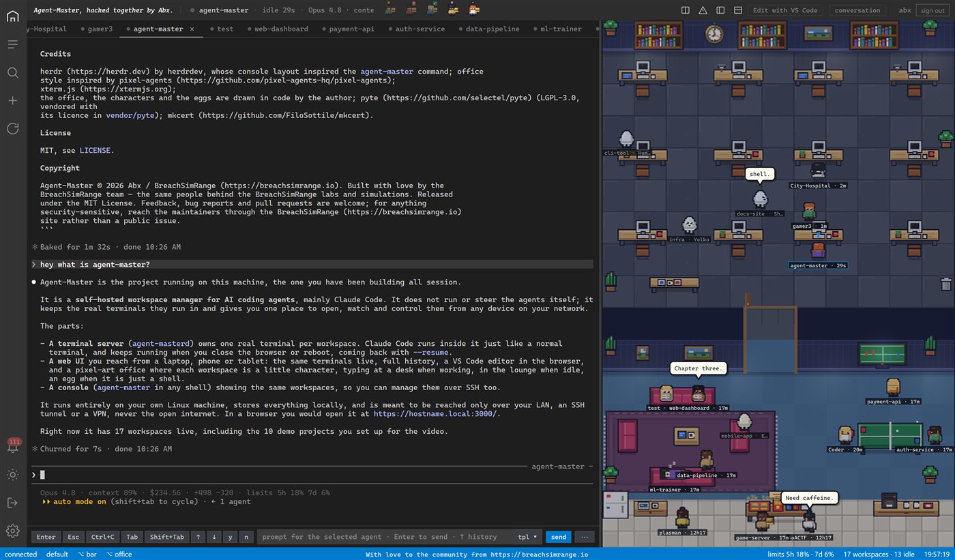955x560 pixels.
Task: Open the settings gear at the sidebar bottom
Action: click(x=12, y=531)
